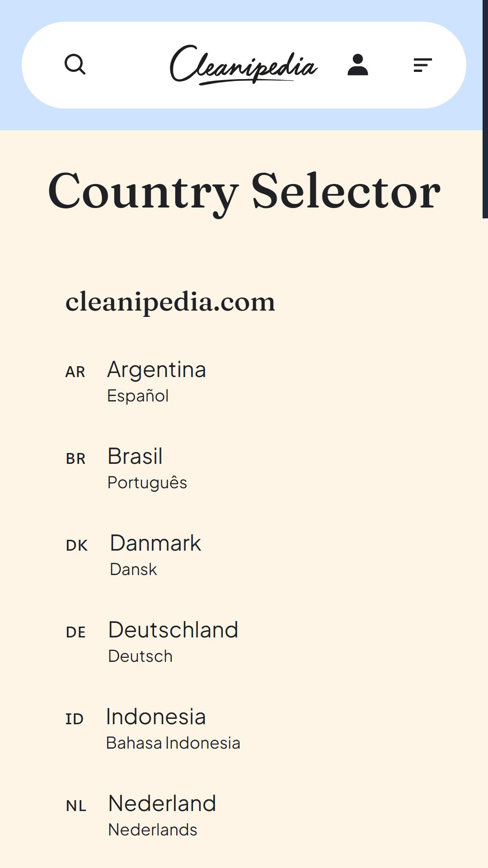This screenshot has width=488, height=868.
Task: Open the user account icon
Action: coord(358,65)
